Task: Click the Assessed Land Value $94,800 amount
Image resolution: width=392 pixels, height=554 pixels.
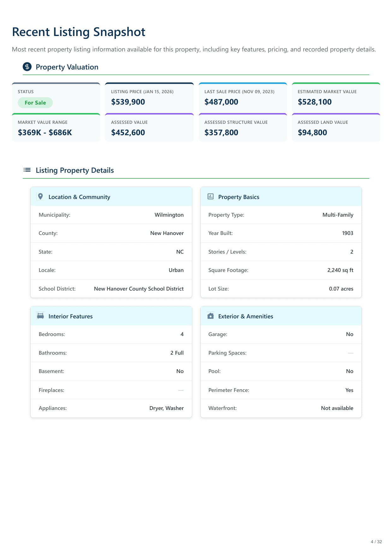Action: click(312, 133)
